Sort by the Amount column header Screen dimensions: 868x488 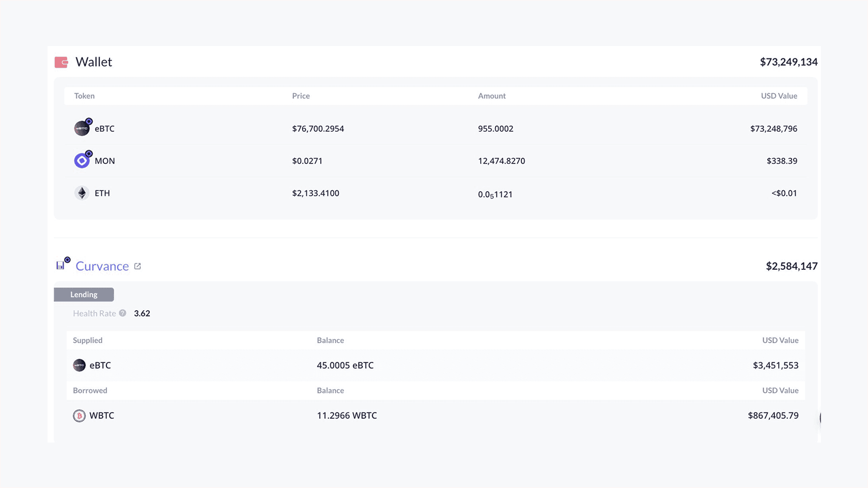click(492, 96)
